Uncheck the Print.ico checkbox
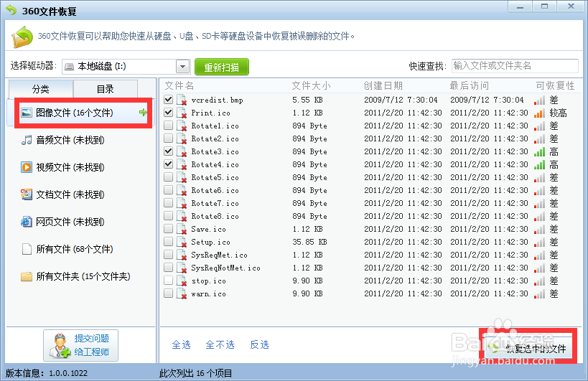Image resolution: width=588 pixels, height=381 pixels. (x=169, y=112)
